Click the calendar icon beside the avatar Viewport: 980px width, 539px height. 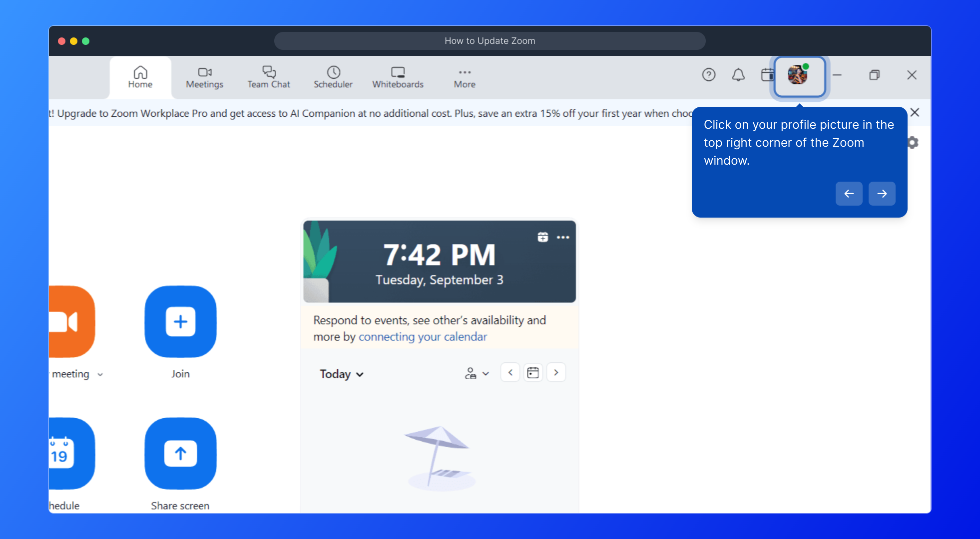click(x=767, y=75)
